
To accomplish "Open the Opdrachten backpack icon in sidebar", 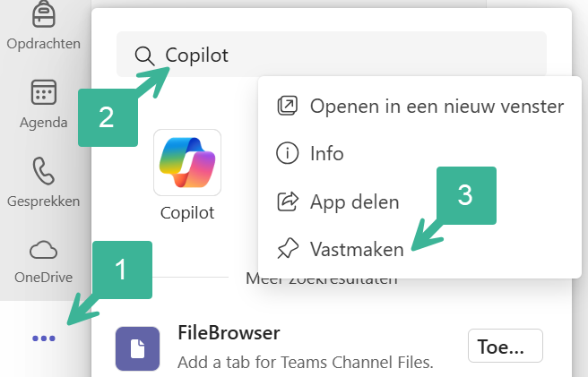I will 43,14.
